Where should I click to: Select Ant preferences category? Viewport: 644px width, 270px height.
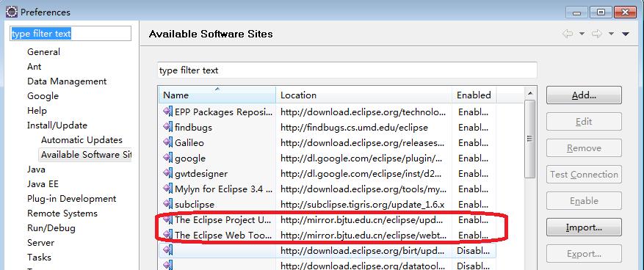point(34,67)
